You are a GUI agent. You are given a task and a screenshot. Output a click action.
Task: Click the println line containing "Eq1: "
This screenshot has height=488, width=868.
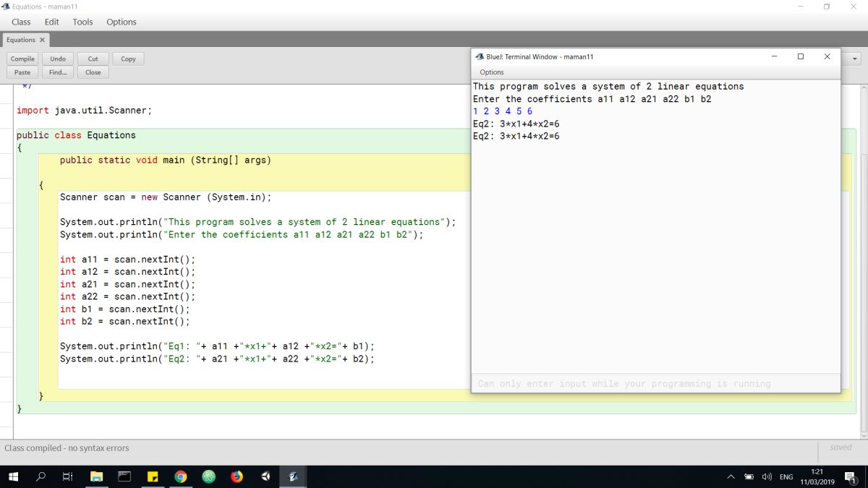pyautogui.click(x=217, y=346)
